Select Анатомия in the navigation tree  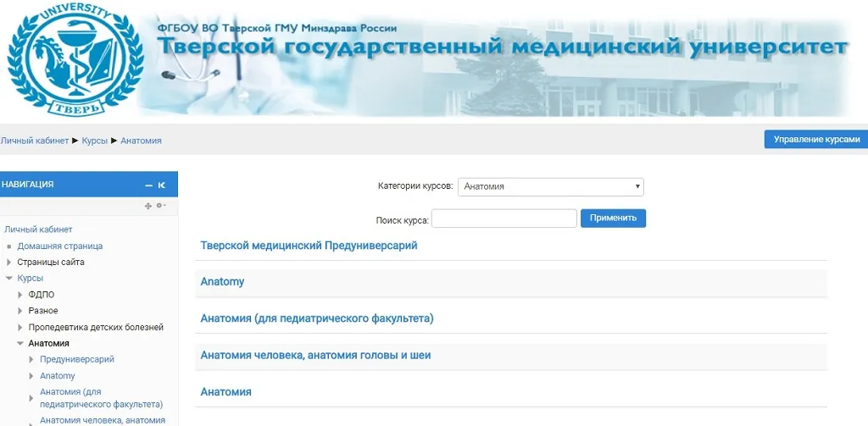48,344
